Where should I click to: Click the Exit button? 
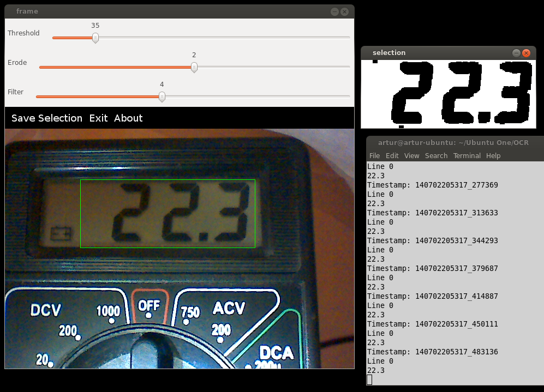[x=99, y=118]
